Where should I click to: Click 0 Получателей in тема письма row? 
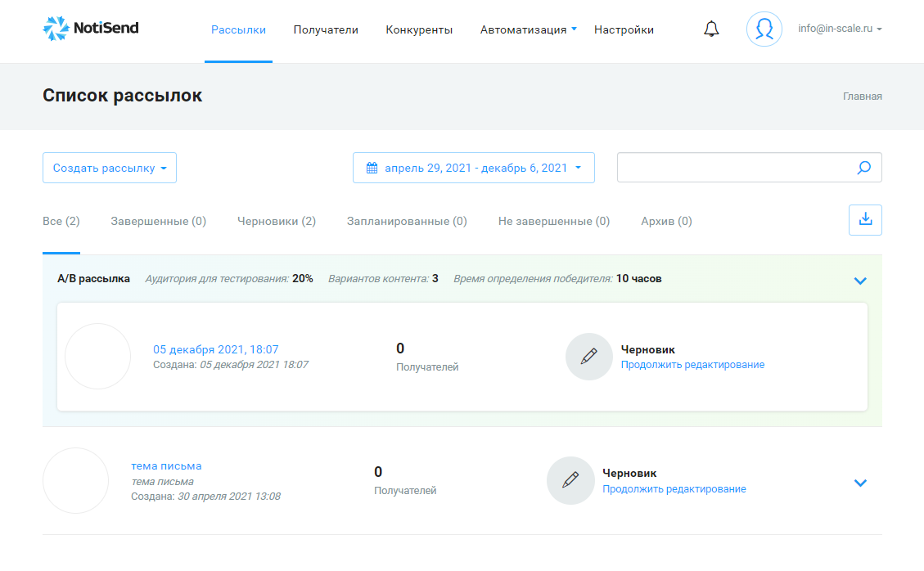pos(405,480)
